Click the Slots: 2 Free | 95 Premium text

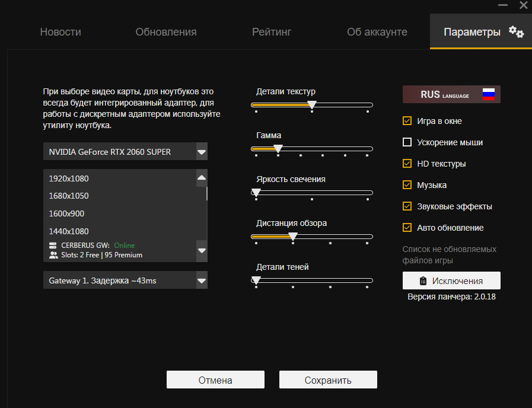click(x=102, y=255)
